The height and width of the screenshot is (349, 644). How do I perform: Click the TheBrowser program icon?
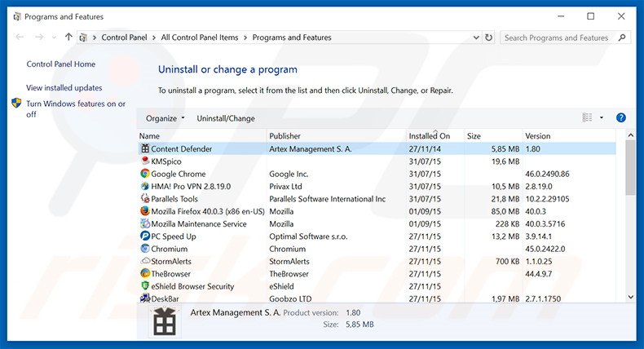click(145, 273)
